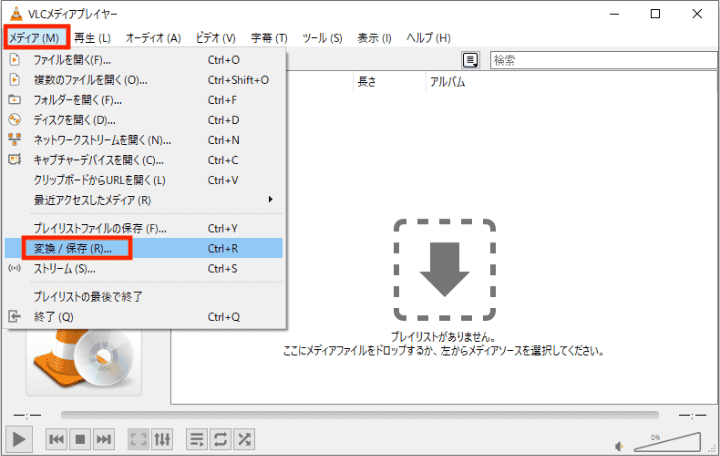Open the ヘルプ (H) menu
The height and width of the screenshot is (456, 720).
point(428,38)
